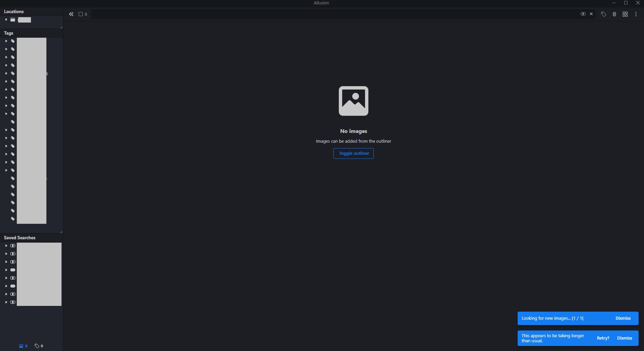Select the Saved Searches section header

coord(19,238)
